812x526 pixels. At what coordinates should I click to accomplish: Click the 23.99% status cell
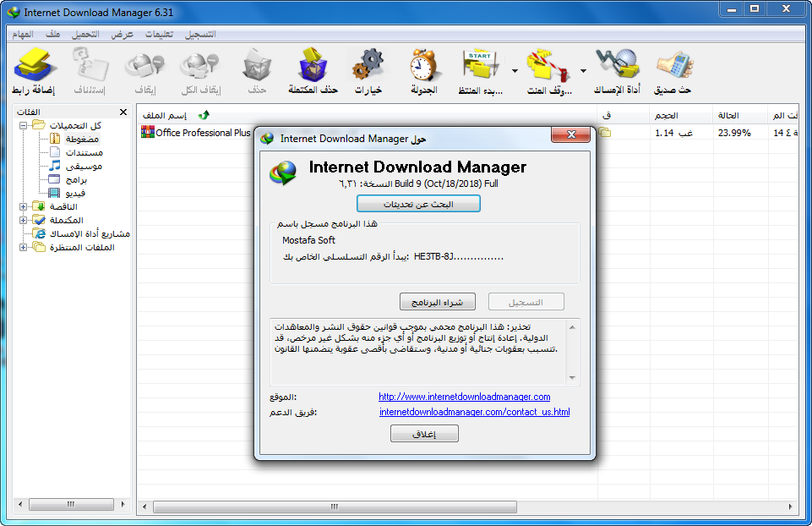[x=734, y=133]
